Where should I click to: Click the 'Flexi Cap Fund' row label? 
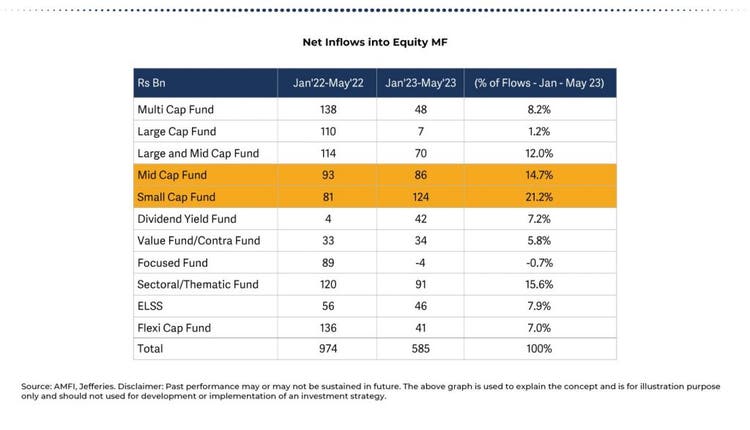[x=175, y=327]
